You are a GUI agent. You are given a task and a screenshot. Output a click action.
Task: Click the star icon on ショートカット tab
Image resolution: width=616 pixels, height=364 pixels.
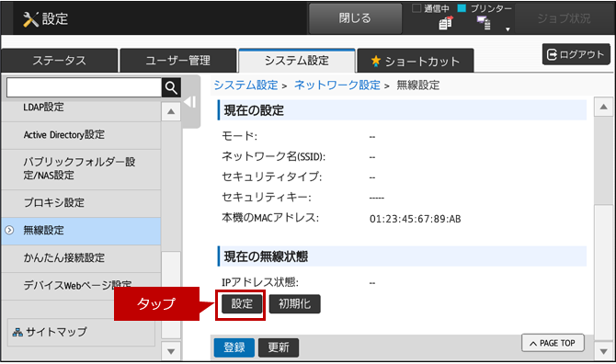[376, 61]
